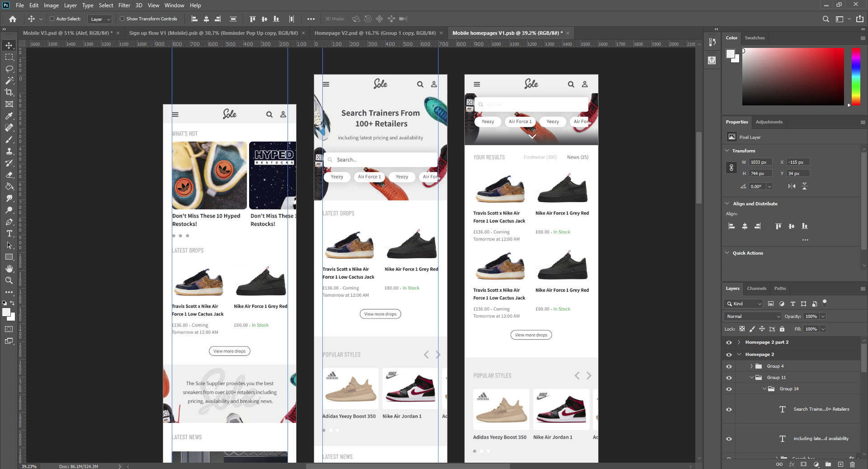Select the Pen tool
868x469 pixels.
(9, 222)
